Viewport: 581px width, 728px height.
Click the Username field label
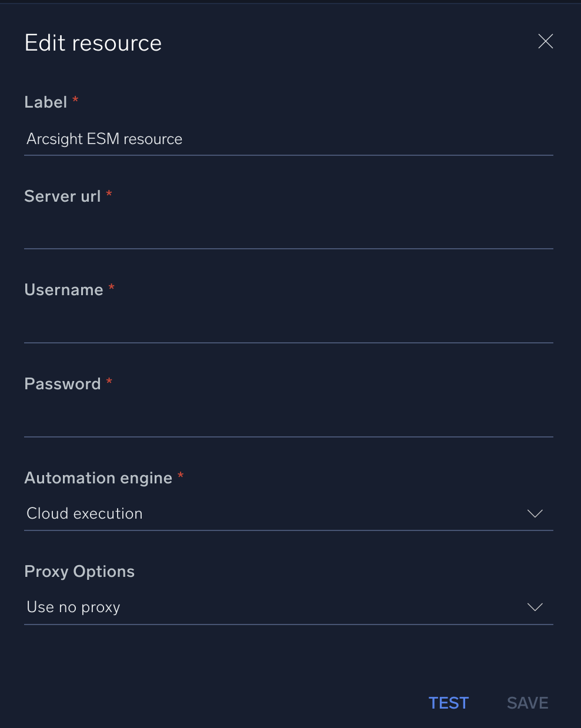coord(65,289)
